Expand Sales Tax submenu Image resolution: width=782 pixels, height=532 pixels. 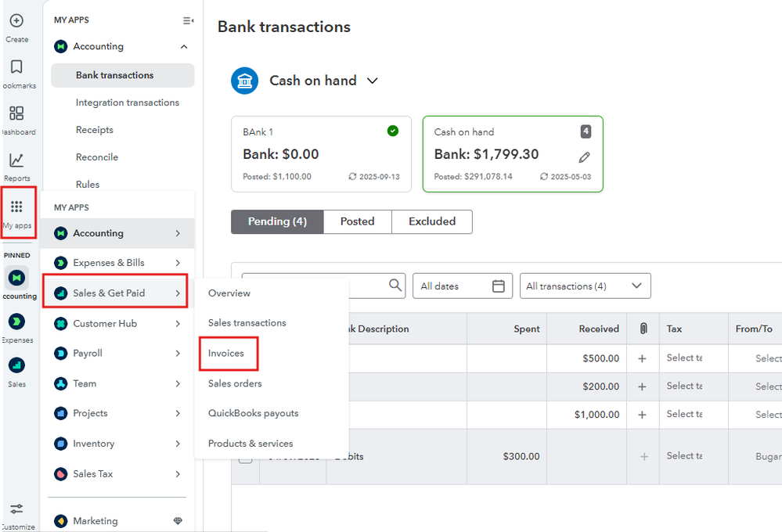click(x=178, y=474)
